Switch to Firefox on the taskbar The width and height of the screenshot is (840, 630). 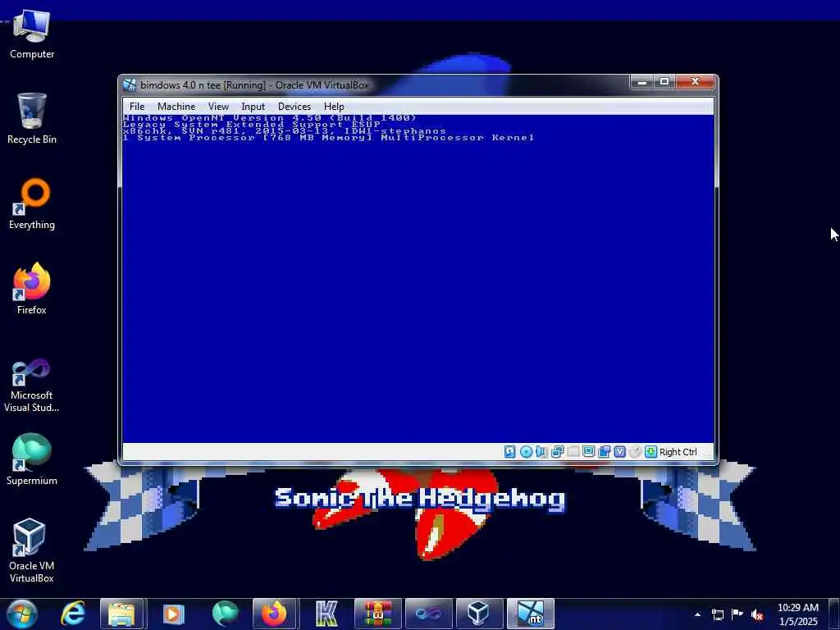click(x=274, y=614)
